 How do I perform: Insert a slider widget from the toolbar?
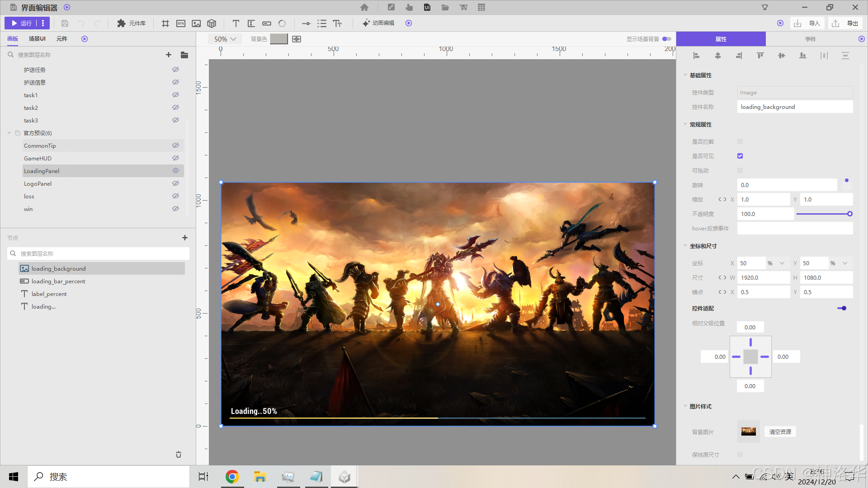(x=306, y=23)
